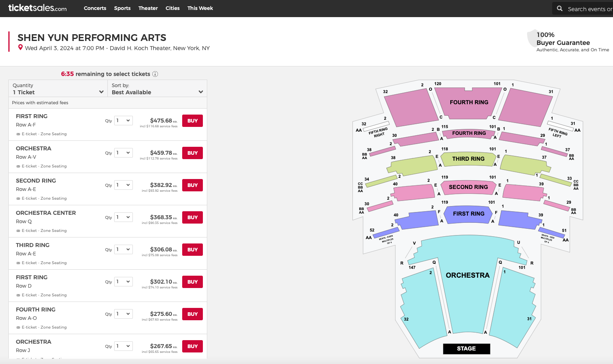Open Qty dropdown for Fourth Ring Row A-O

point(123,314)
